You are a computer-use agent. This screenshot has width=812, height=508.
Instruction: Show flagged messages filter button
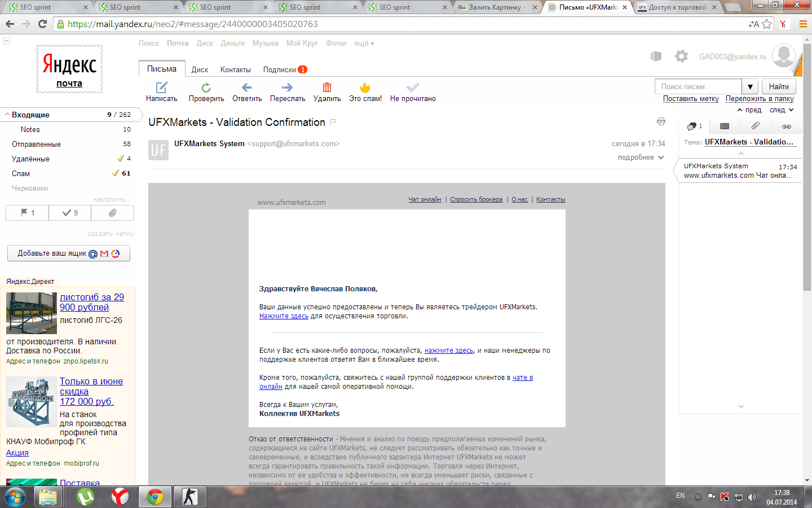coord(27,213)
